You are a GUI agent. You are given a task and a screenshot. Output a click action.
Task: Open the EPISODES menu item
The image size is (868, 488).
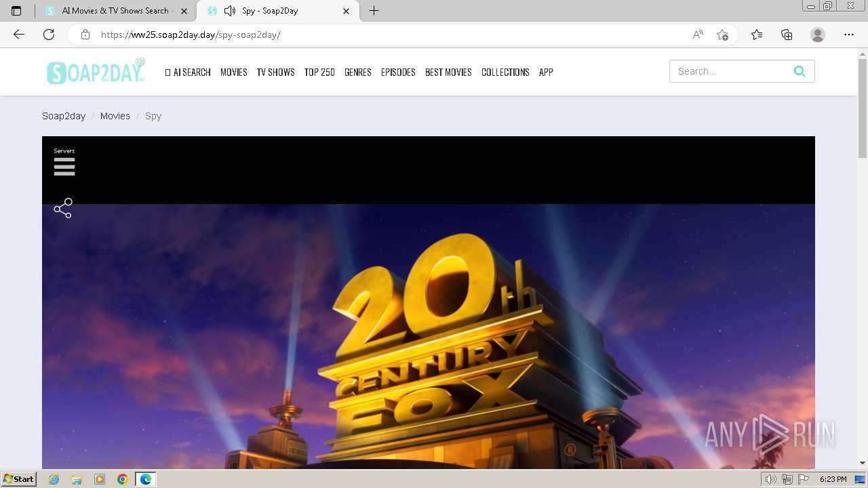pyautogui.click(x=398, y=72)
